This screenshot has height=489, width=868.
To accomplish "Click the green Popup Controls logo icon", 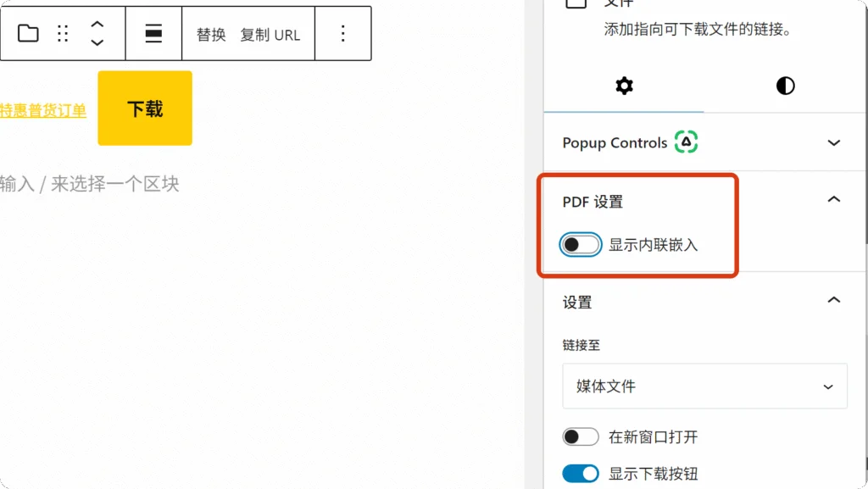I will pyautogui.click(x=686, y=142).
